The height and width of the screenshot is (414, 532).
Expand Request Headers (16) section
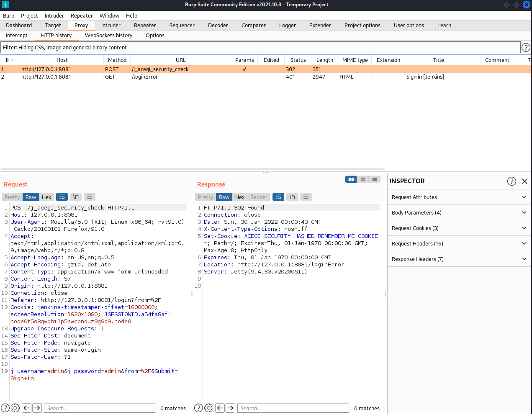click(459, 243)
